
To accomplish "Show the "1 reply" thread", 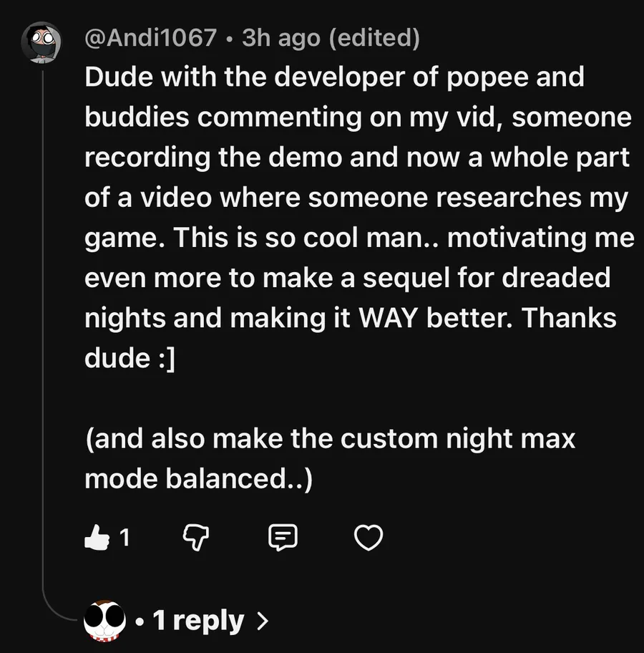I will pos(198,621).
